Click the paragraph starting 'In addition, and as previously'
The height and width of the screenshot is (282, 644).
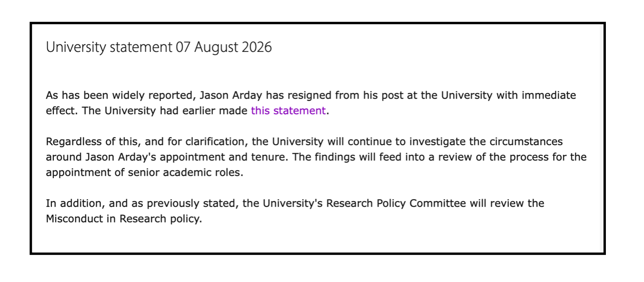pos(295,211)
